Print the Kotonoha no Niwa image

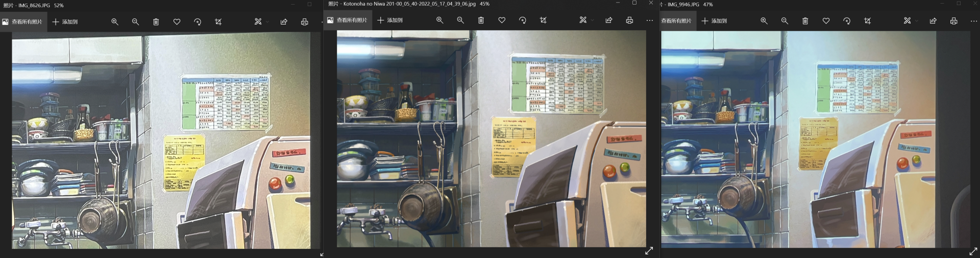click(x=629, y=20)
